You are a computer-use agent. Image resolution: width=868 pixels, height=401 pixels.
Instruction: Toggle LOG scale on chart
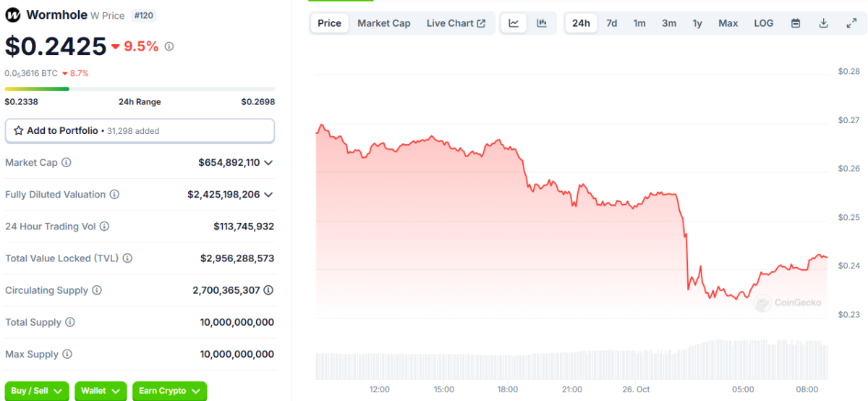pos(764,23)
